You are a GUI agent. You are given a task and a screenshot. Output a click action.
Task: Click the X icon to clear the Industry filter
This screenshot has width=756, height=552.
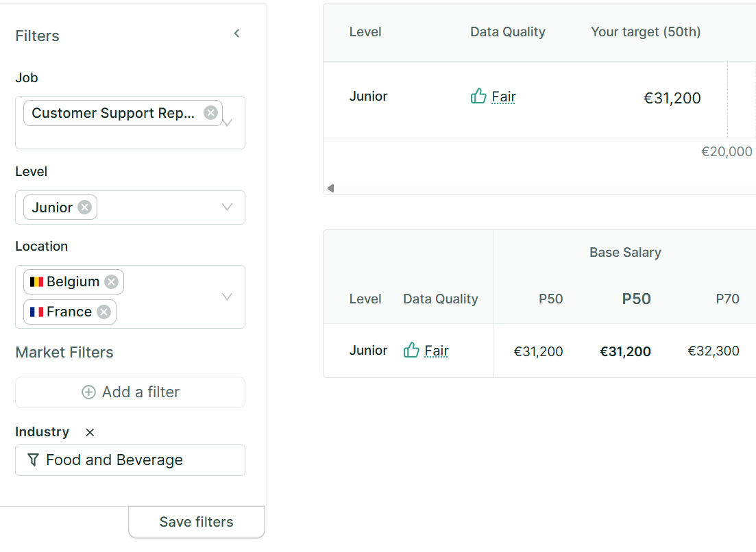tap(89, 432)
